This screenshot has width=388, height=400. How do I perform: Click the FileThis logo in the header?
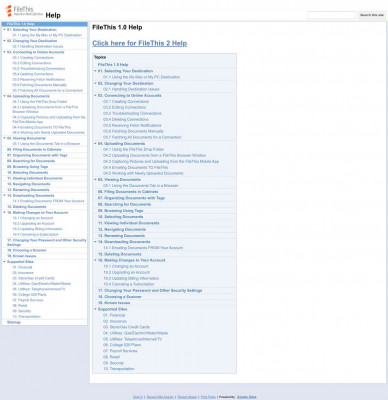24,11
